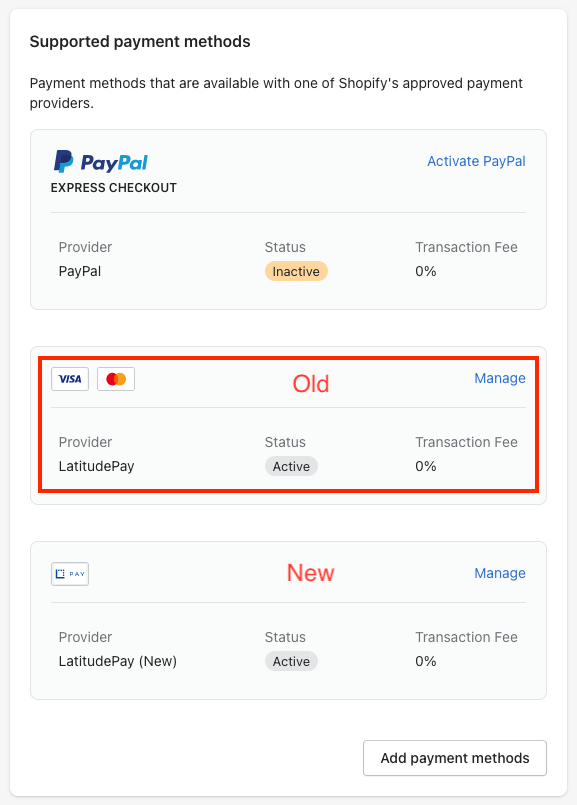The width and height of the screenshot is (577, 805).
Task: Click PayPal's 0% transaction fee value
Action: pos(426,271)
